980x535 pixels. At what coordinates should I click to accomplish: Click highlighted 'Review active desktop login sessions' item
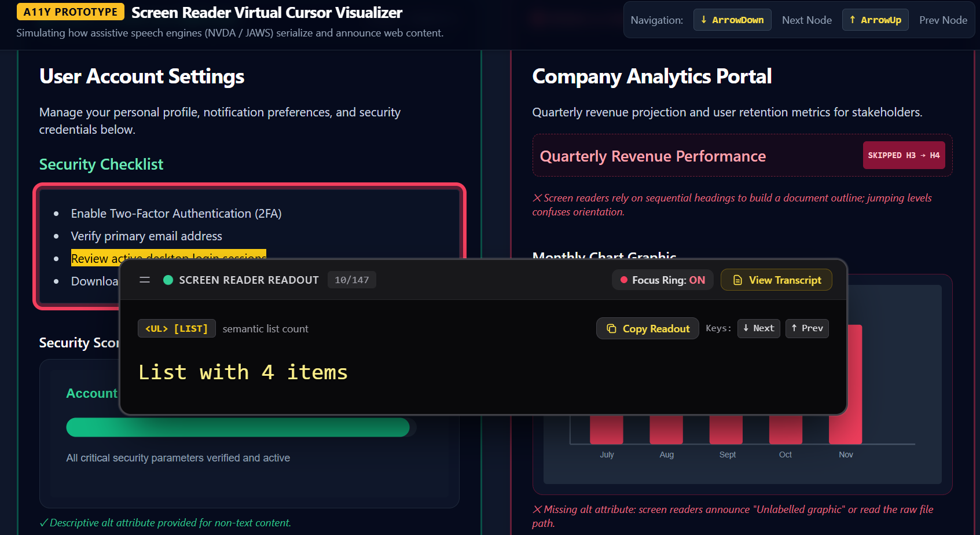coord(168,259)
